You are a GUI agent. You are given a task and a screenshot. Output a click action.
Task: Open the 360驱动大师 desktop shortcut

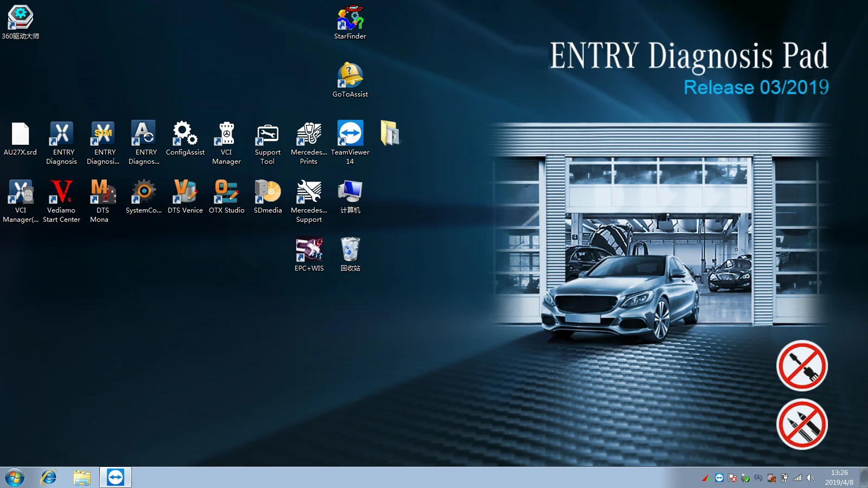pyautogui.click(x=20, y=23)
